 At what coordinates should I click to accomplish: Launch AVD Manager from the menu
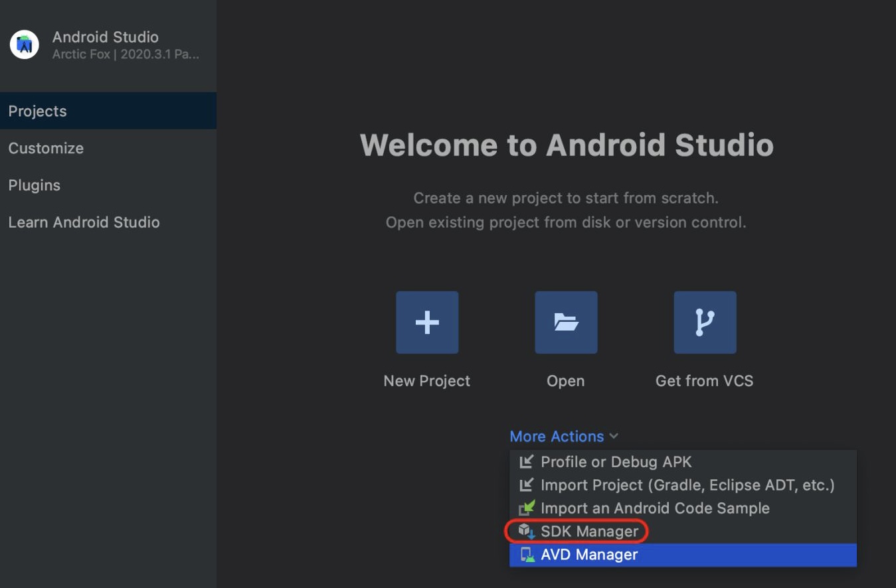click(683, 555)
